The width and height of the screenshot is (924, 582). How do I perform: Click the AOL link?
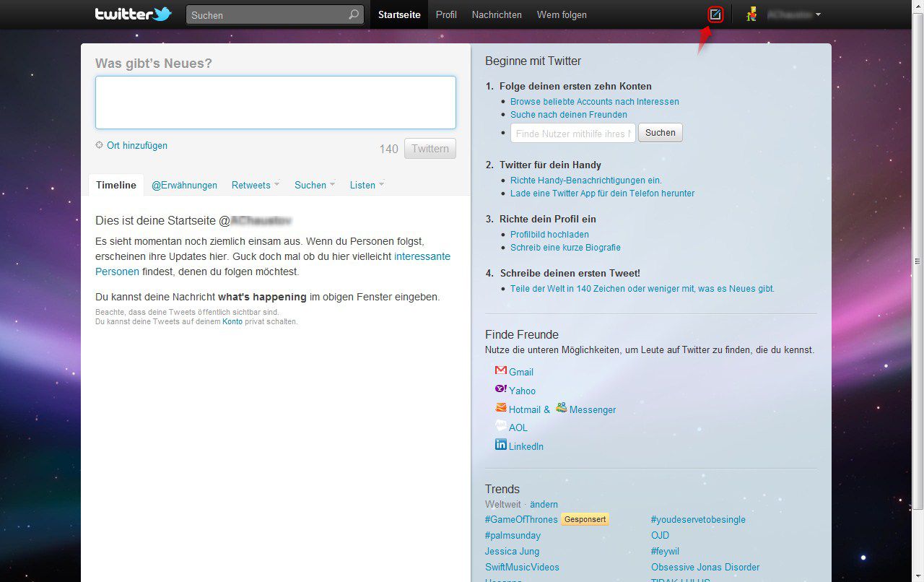point(518,427)
